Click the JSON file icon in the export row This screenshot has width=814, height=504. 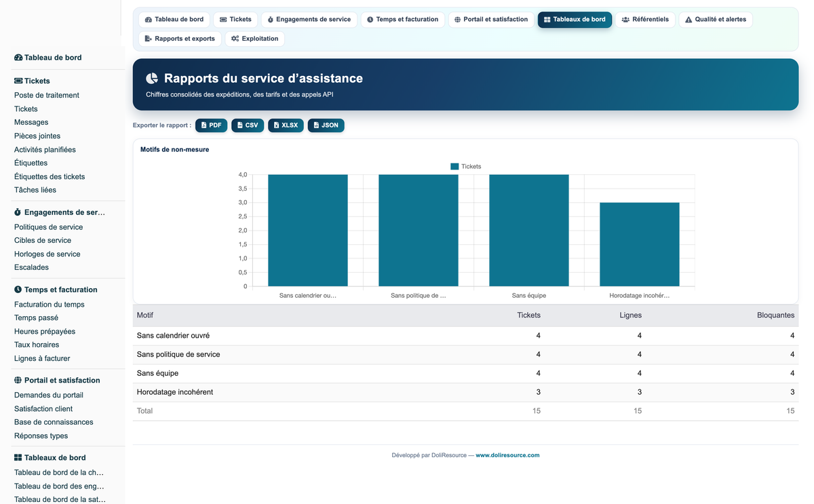[317, 125]
